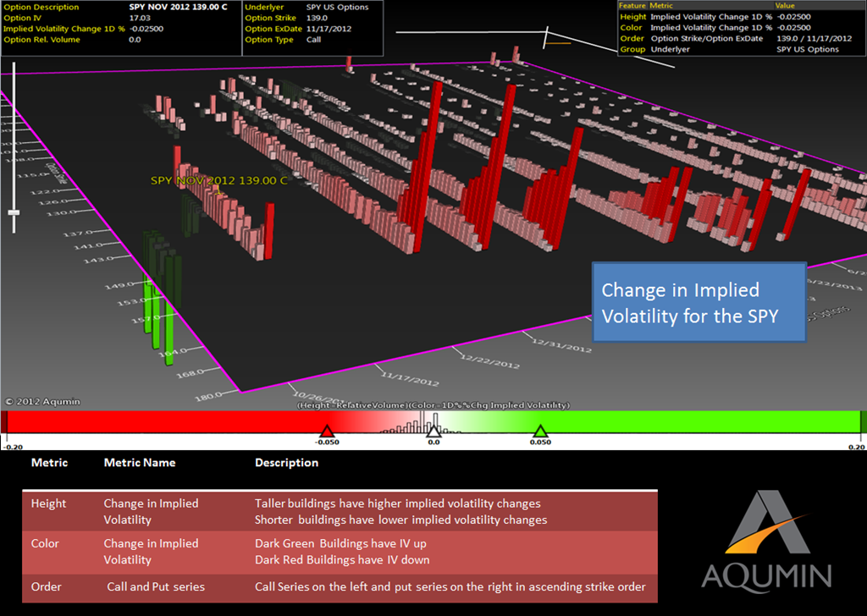Click the 122.0 strike axis label
The image size is (867, 616).
tap(47, 191)
